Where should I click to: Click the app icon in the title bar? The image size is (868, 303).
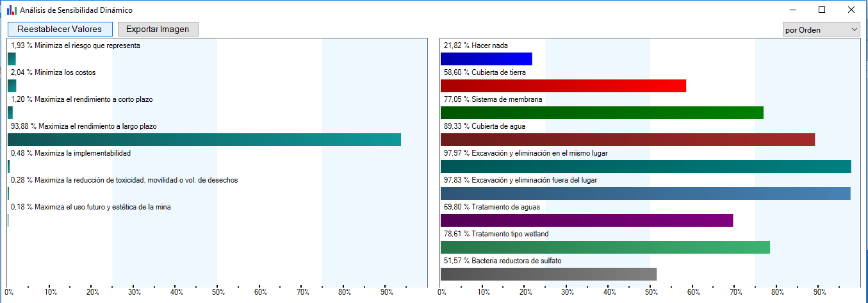pos(12,10)
